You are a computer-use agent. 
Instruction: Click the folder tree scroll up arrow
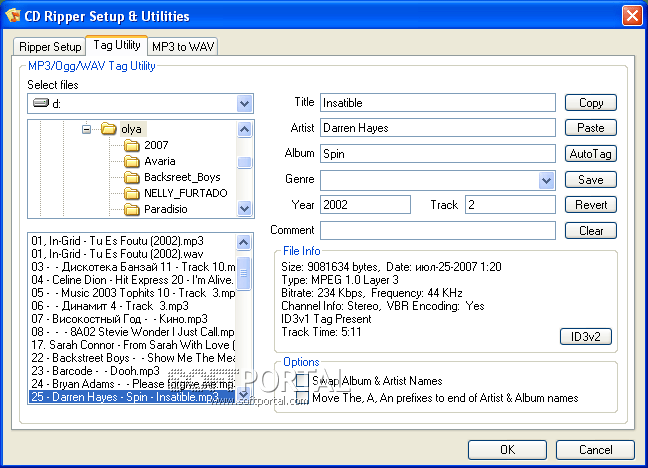[244, 129]
